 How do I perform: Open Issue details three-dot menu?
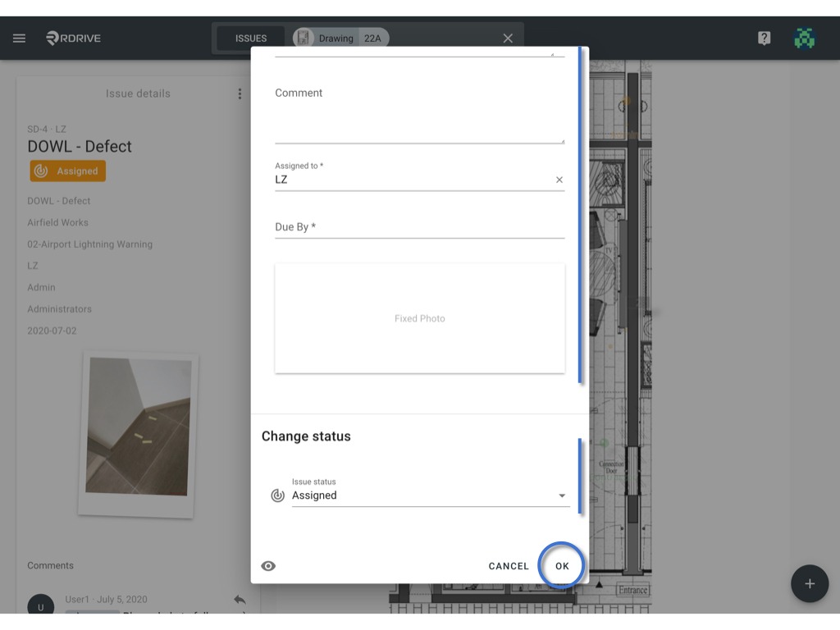[240, 94]
